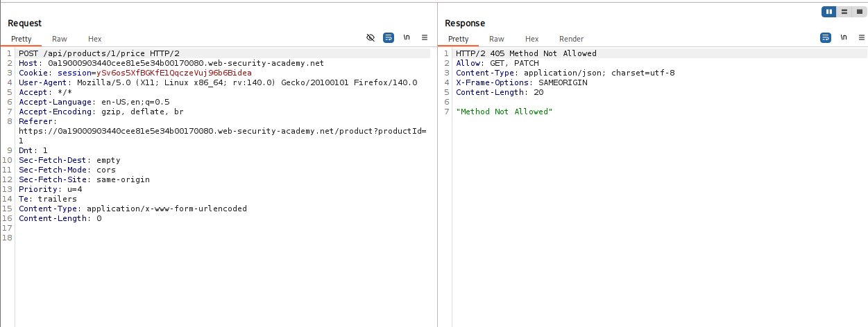Viewport: 868px width, 327px height.
Task: Switch to the Render tab in Response
Action: 571,39
